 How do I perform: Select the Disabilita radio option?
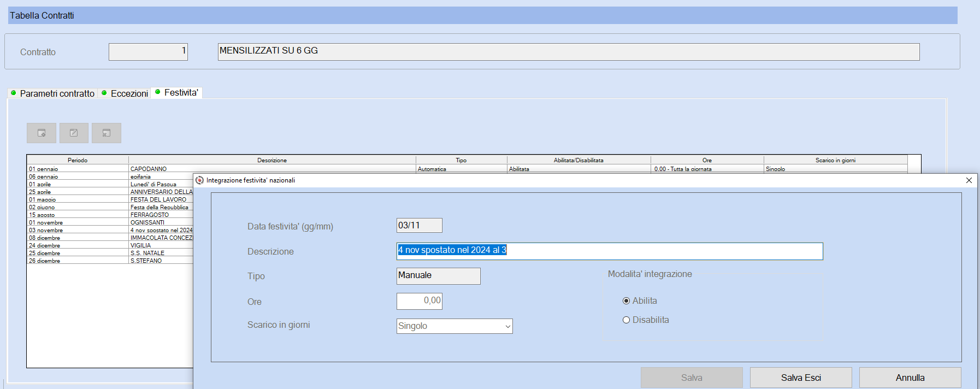[x=627, y=320]
